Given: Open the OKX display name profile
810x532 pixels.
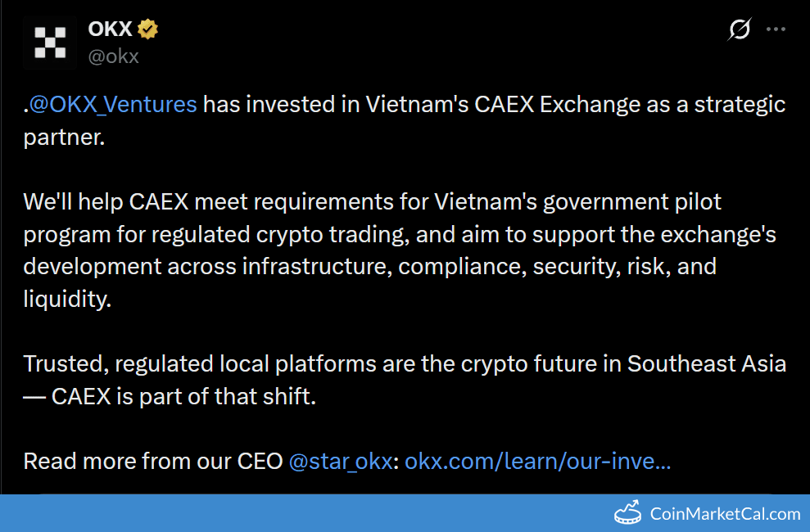Looking at the screenshot, I should (x=110, y=30).
